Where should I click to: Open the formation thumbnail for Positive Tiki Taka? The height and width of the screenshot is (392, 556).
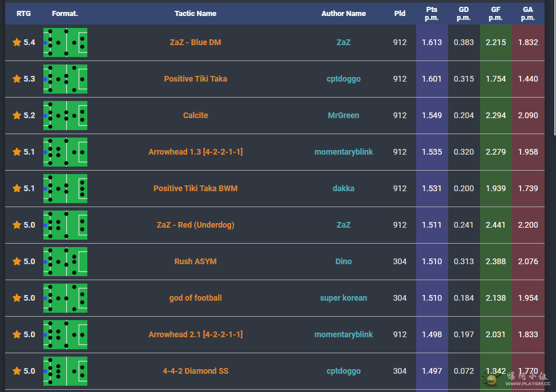tap(65, 79)
